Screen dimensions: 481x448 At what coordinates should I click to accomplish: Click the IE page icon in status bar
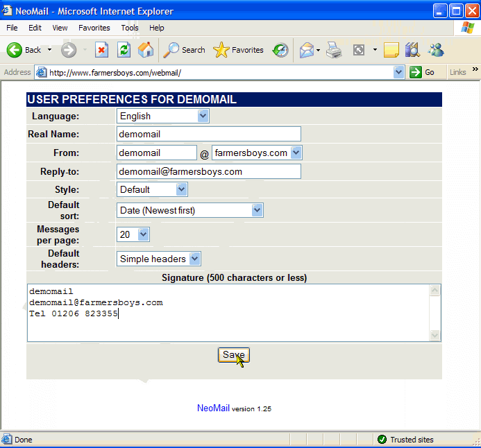(7, 440)
